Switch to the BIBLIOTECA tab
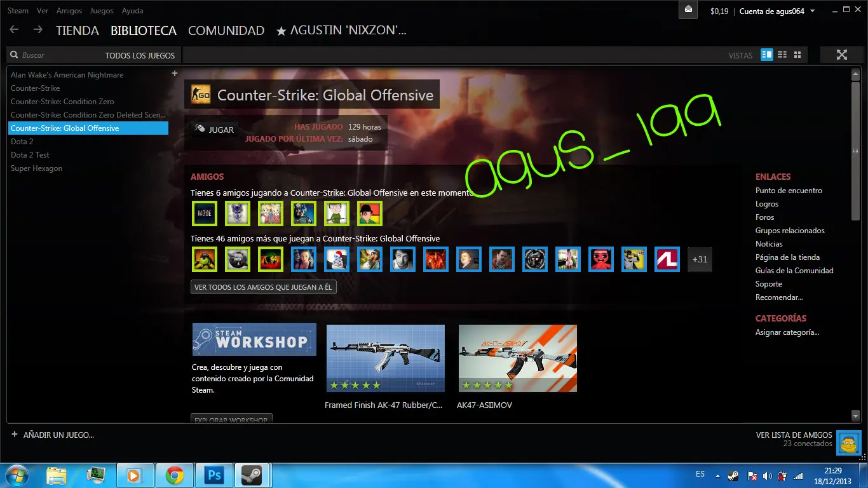Image resolution: width=868 pixels, height=488 pixels. click(x=144, y=30)
